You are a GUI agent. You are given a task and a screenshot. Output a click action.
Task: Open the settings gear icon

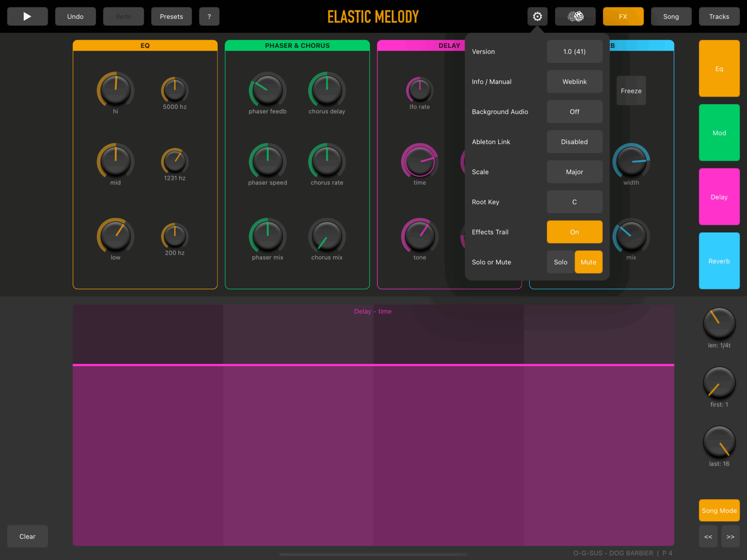point(537,16)
